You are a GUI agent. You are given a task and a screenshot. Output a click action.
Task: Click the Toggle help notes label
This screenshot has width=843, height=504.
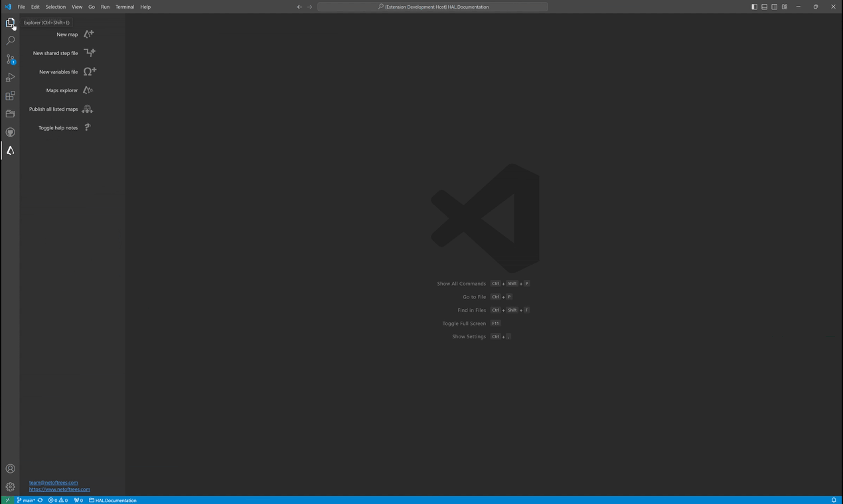click(x=58, y=128)
